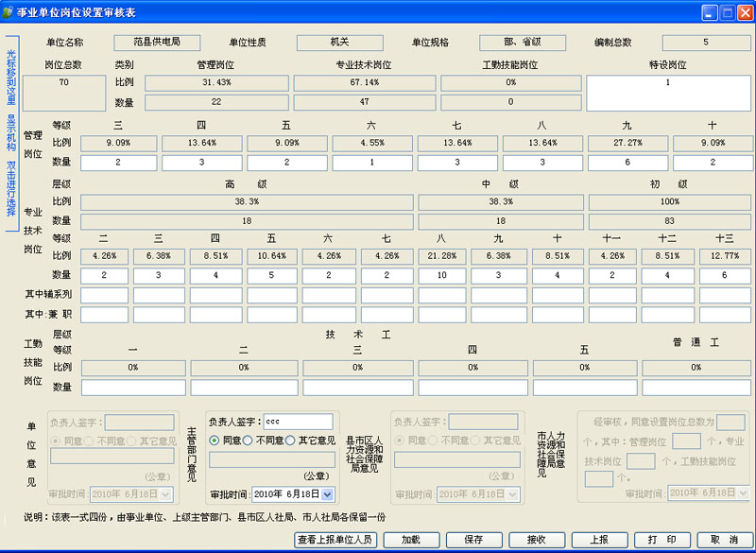The height and width of the screenshot is (553, 756).
Task: Open the disabled 审批时间 dropdown in 单位意见
Action: 165,494
